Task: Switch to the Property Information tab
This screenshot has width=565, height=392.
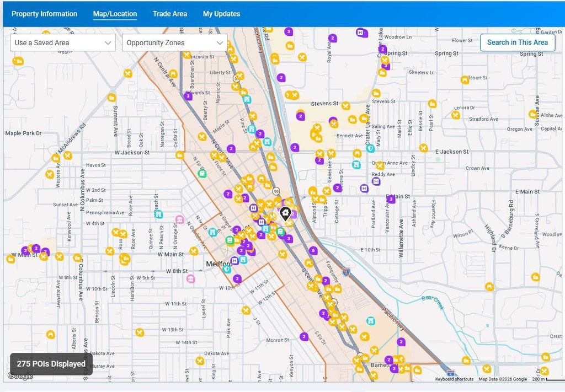Action: 45,14
